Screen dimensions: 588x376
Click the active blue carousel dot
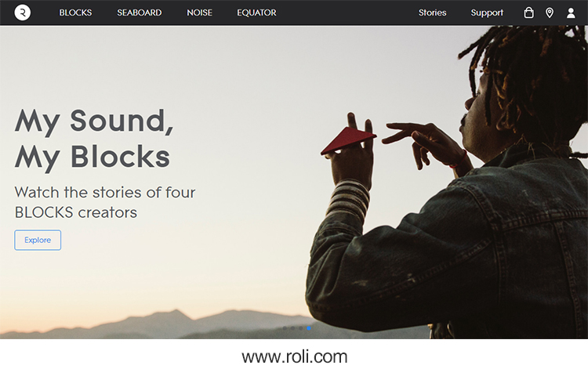[x=309, y=328]
